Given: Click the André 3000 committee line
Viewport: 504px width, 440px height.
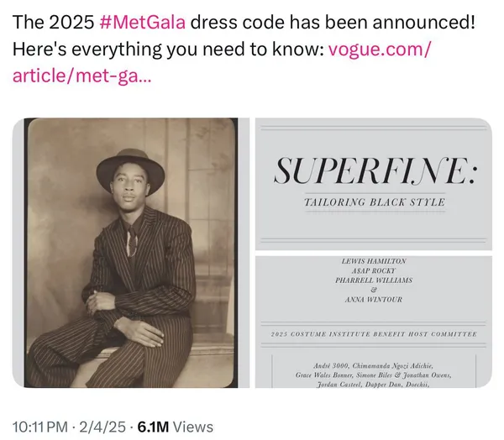Looking at the screenshot, I should tap(374, 366).
